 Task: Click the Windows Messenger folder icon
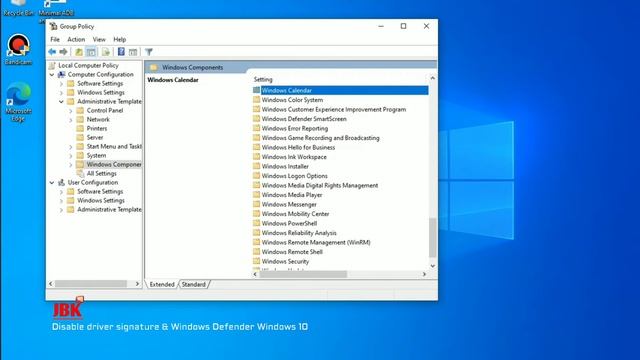click(256, 204)
